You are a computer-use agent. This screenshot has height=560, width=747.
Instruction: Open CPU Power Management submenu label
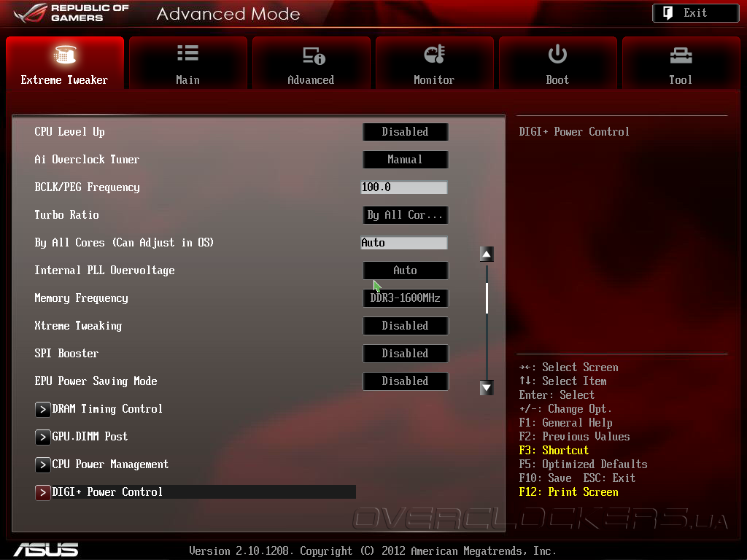click(110, 464)
